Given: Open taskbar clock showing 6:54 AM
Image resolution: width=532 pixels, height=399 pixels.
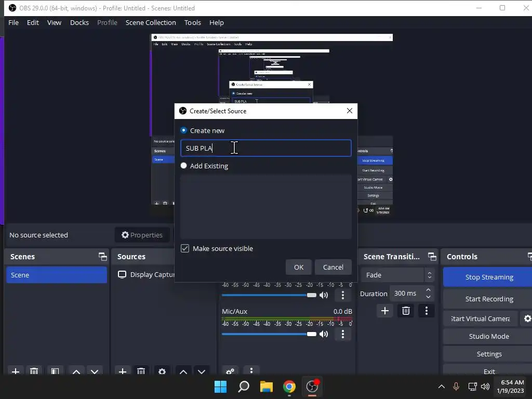Looking at the screenshot, I should pyautogui.click(x=511, y=387).
